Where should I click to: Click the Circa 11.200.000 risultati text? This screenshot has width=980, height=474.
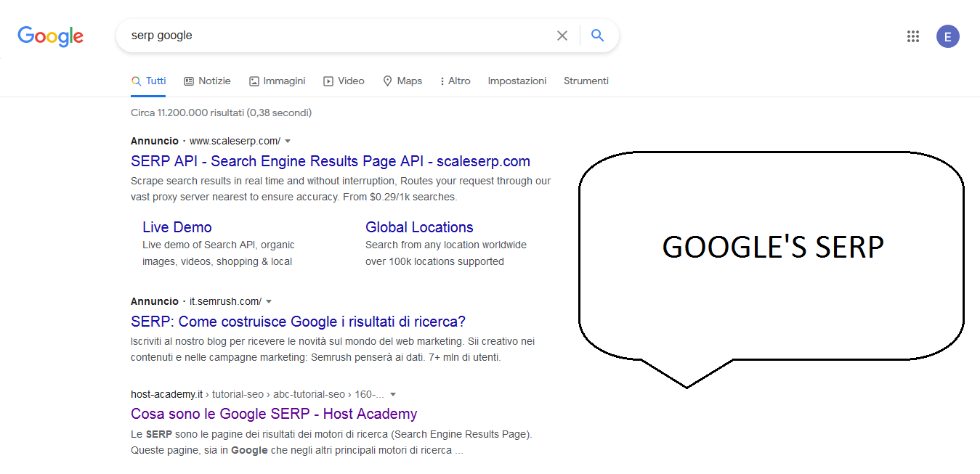[221, 113]
